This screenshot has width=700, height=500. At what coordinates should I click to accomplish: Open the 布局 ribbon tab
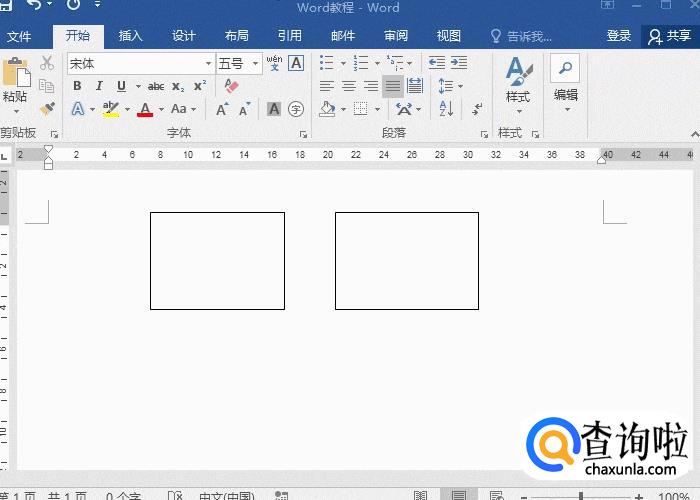click(x=237, y=36)
